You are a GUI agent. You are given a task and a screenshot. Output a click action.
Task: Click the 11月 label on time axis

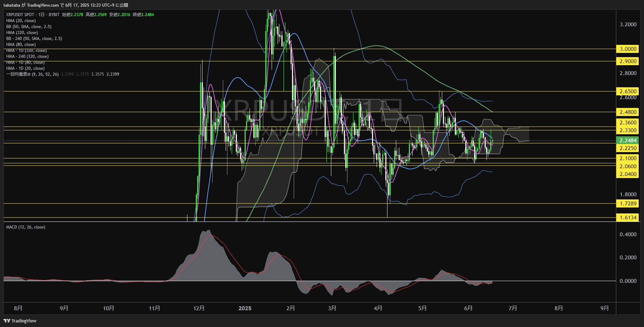pyautogui.click(x=154, y=308)
